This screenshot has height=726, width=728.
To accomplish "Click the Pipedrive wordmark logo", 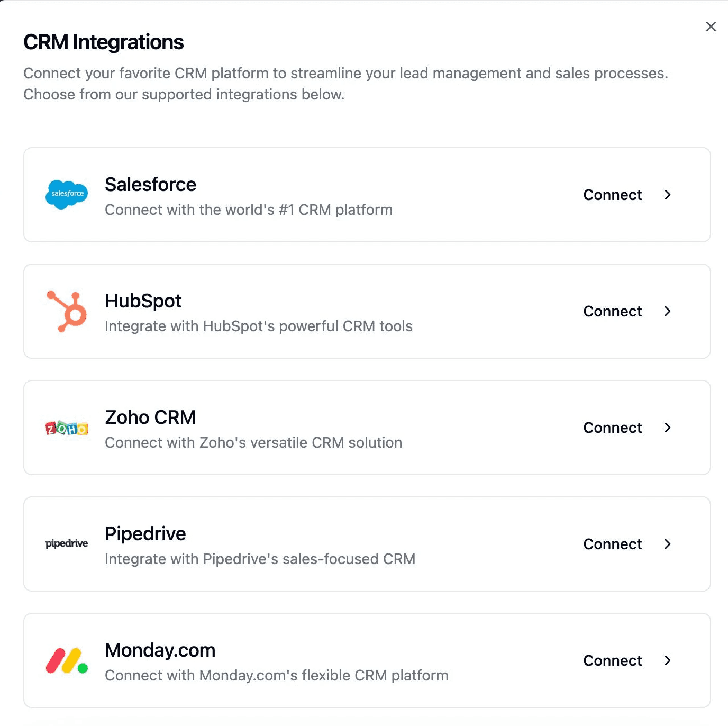I will tap(67, 543).
